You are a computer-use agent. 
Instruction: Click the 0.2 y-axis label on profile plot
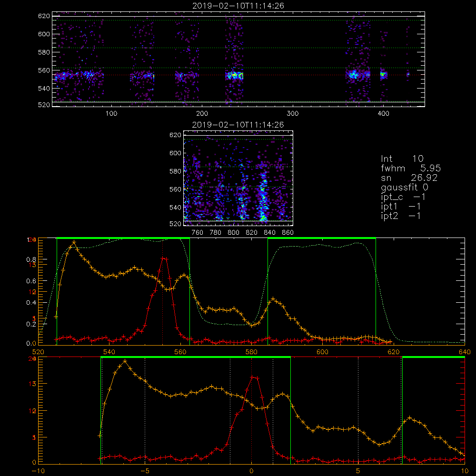(x=31, y=324)
